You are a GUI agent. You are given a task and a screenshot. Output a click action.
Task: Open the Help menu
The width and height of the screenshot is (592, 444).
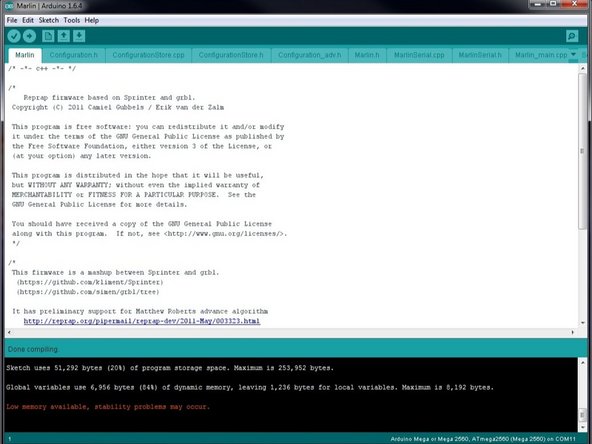[x=92, y=20]
